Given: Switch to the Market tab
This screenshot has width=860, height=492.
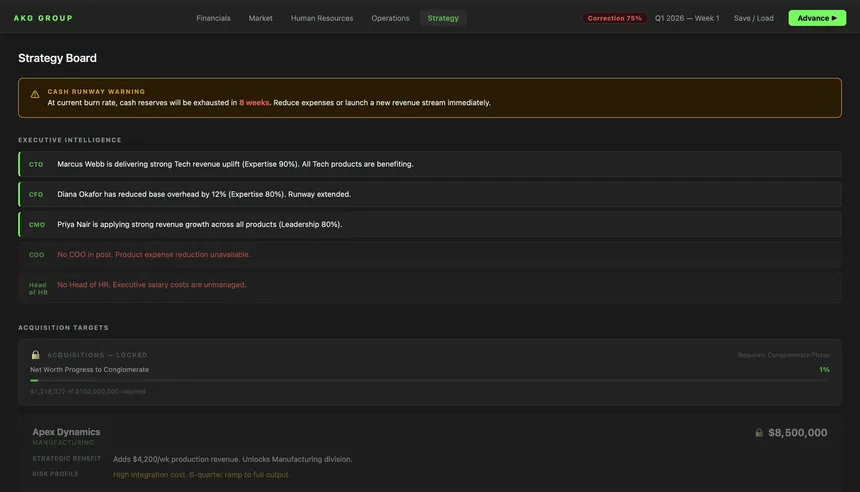Looking at the screenshot, I should click(261, 18).
